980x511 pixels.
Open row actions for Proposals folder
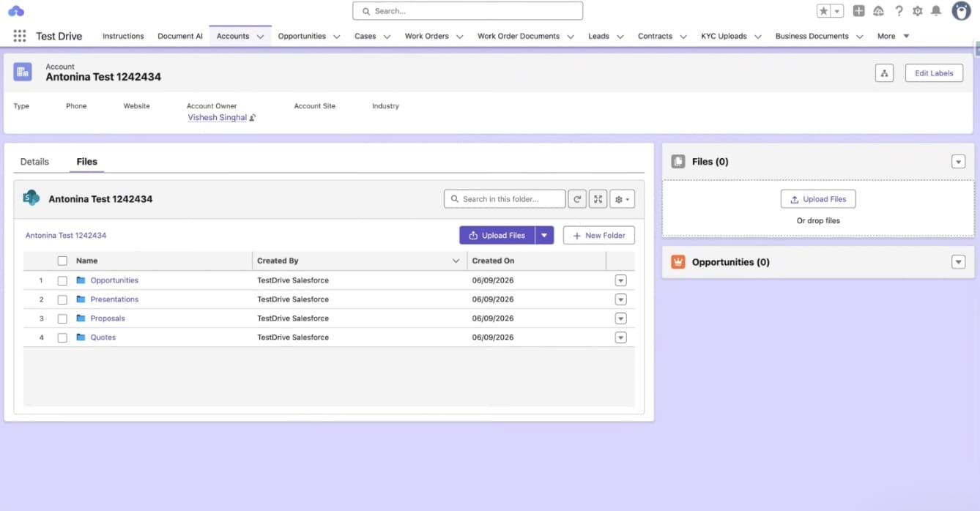(621, 318)
